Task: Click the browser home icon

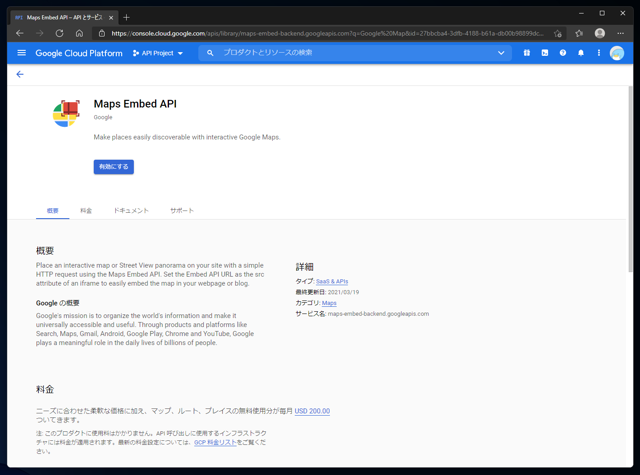Action: (79, 33)
